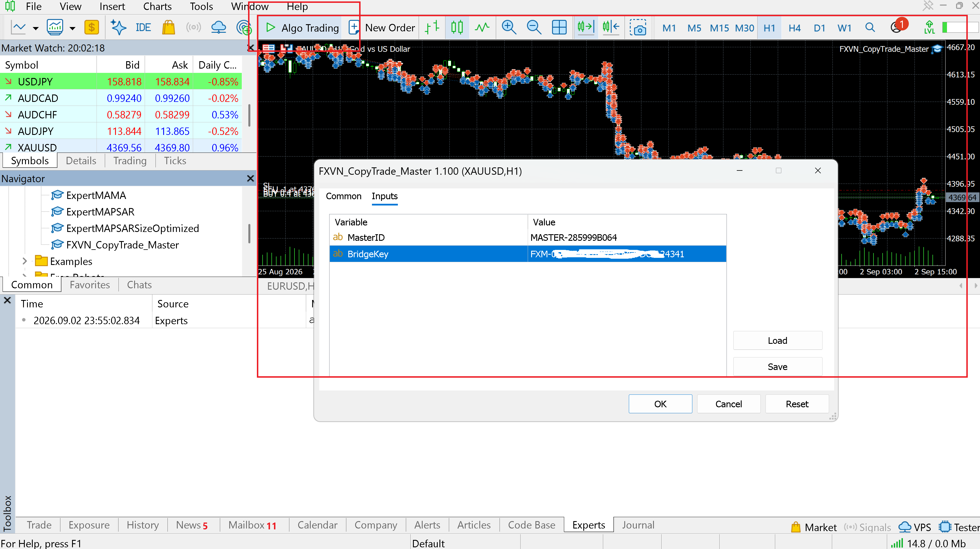The height and width of the screenshot is (549, 980).
Task: Click OK in the expert dialog
Action: 660,404
